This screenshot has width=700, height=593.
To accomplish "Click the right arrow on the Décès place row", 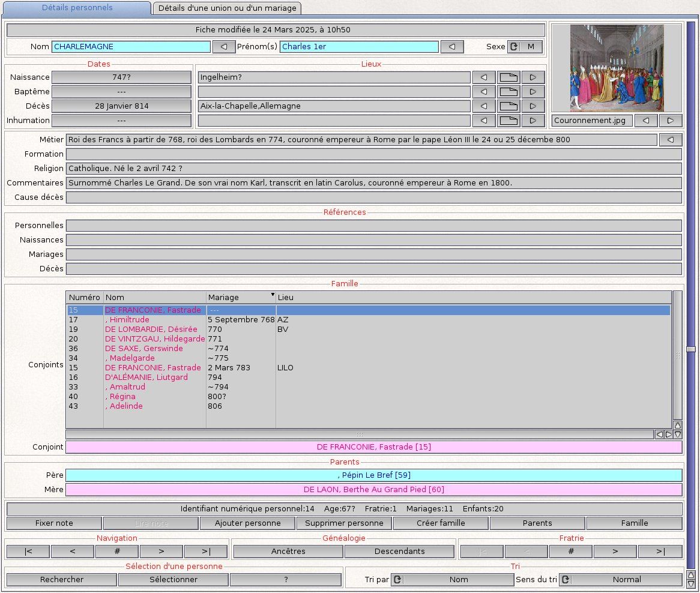I will (533, 106).
